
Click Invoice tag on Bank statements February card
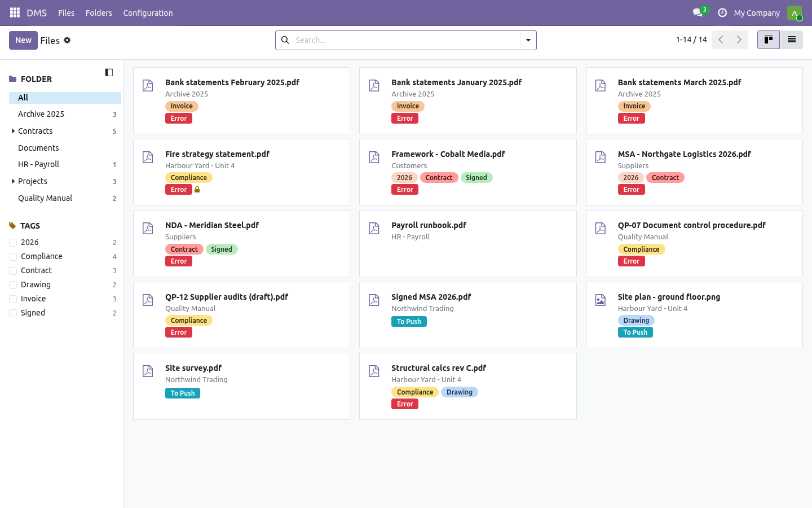pyautogui.click(x=182, y=106)
